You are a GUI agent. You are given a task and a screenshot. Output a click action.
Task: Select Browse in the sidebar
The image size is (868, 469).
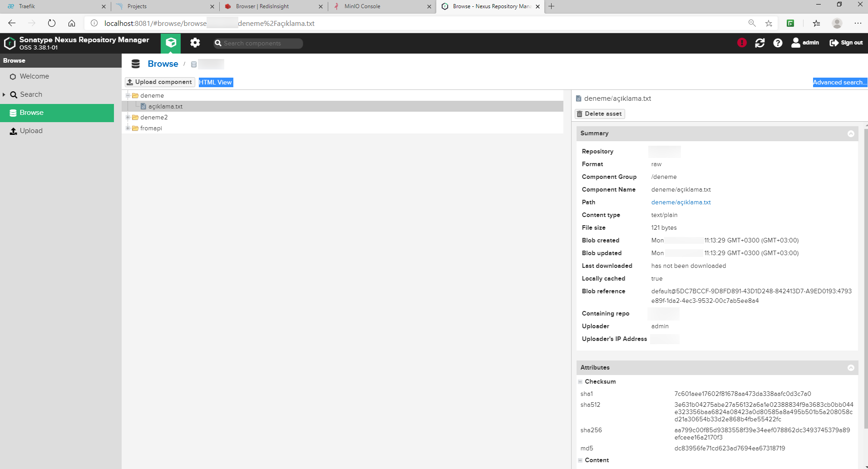click(57, 113)
